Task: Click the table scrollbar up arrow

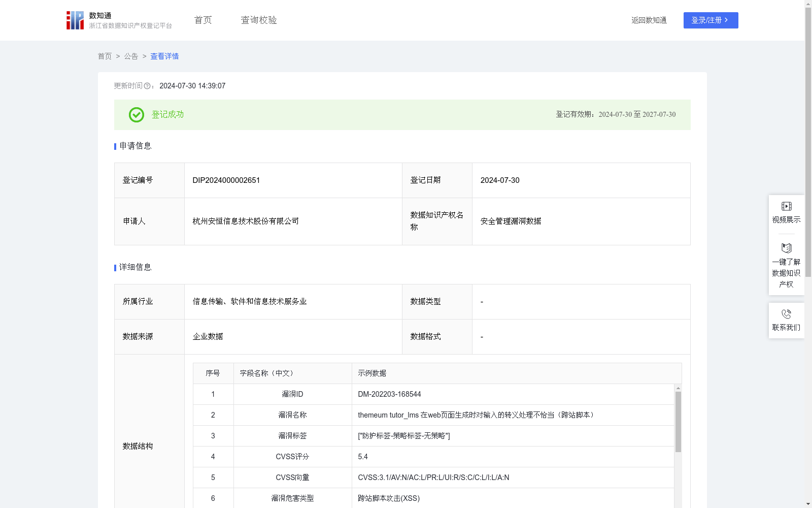Action: pos(678,388)
